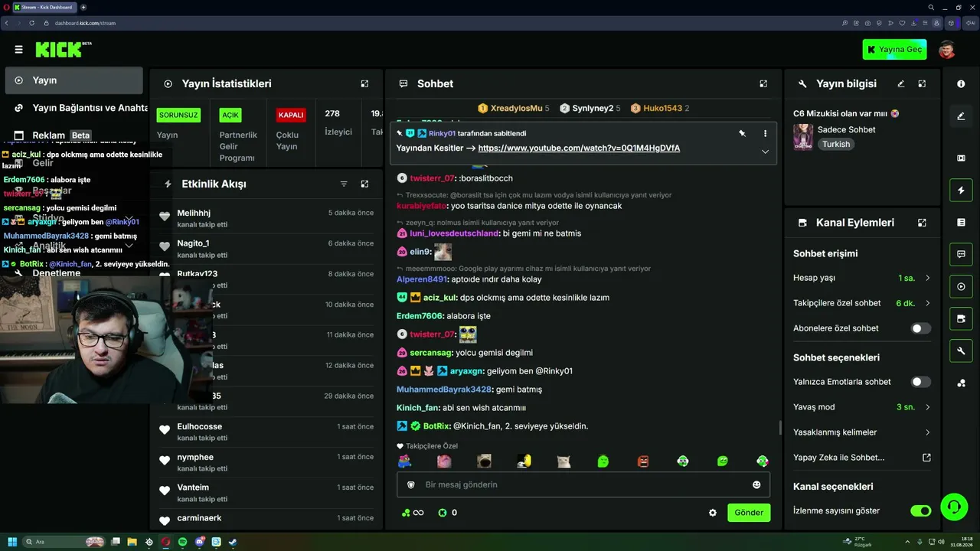Open the Etkinlik Akışı filter icon
The width and height of the screenshot is (980, 551).
[x=344, y=184]
